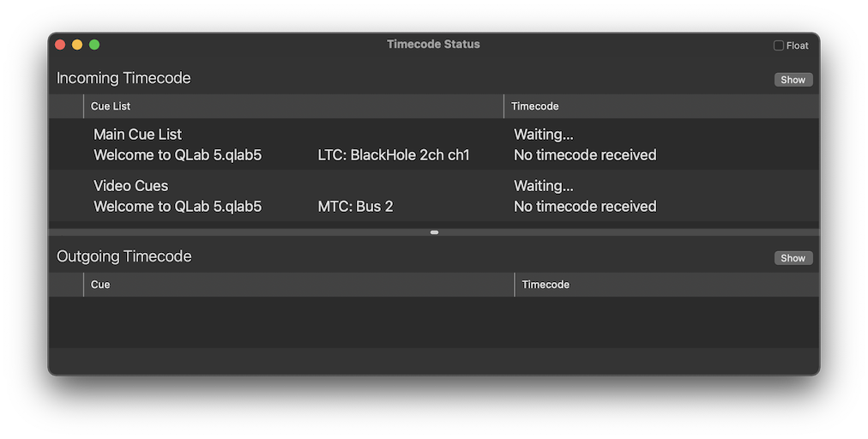Enable the Float checkbox
The height and width of the screenshot is (439, 868).
pyautogui.click(x=779, y=45)
